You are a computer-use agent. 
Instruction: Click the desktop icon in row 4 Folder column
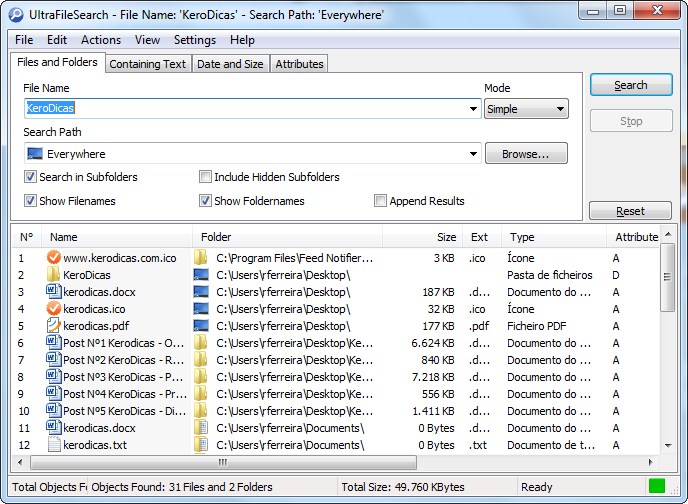click(x=201, y=308)
